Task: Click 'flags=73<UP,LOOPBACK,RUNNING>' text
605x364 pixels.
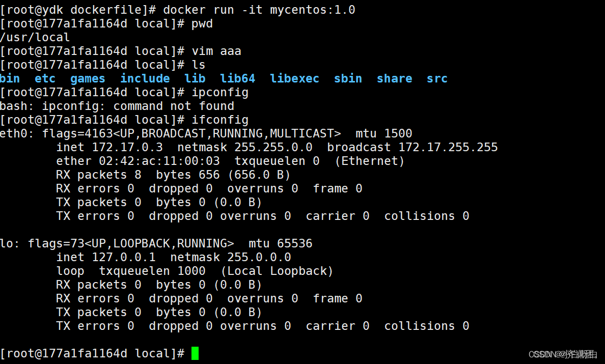Action: pos(131,243)
